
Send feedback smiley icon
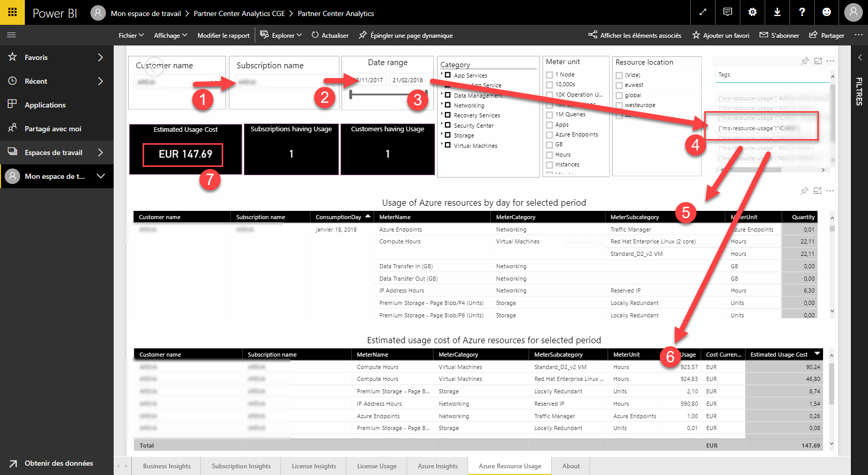(x=827, y=12)
